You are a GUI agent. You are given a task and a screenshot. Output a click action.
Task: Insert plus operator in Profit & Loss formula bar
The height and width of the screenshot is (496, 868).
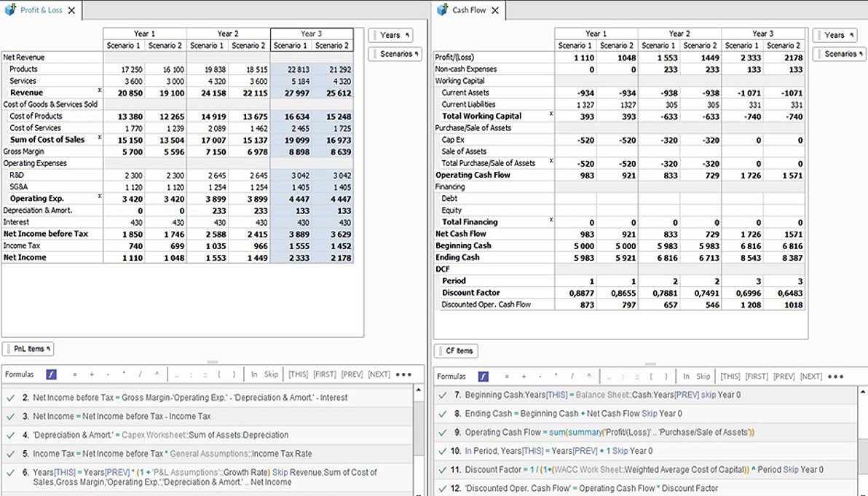pyautogui.click(x=91, y=374)
